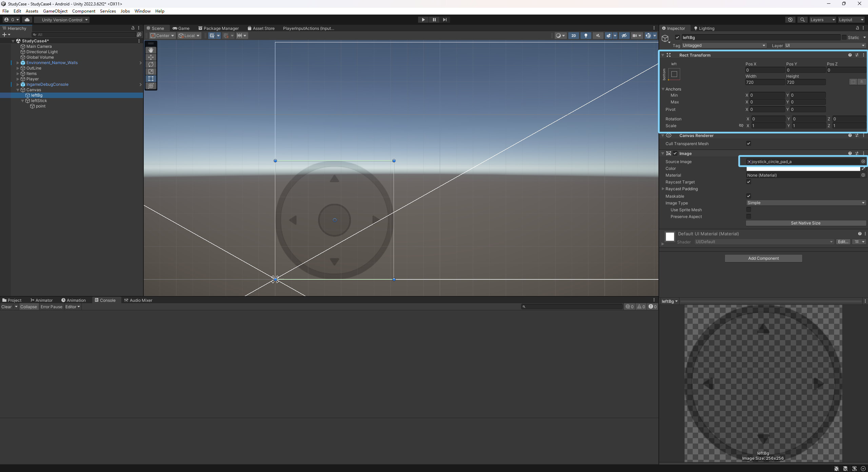Collapse the Canvas hierarchy item
The width and height of the screenshot is (868, 472).
click(x=18, y=90)
